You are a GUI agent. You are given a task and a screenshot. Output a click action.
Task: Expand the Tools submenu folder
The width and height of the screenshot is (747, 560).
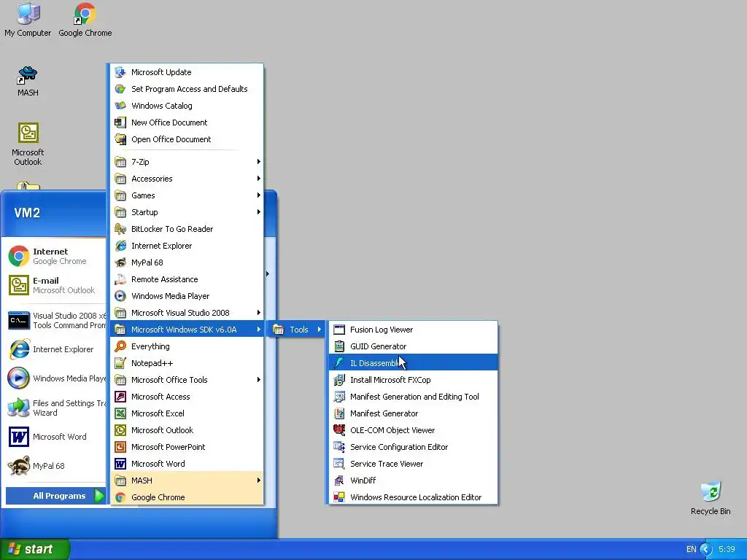click(x=296, y=330)
